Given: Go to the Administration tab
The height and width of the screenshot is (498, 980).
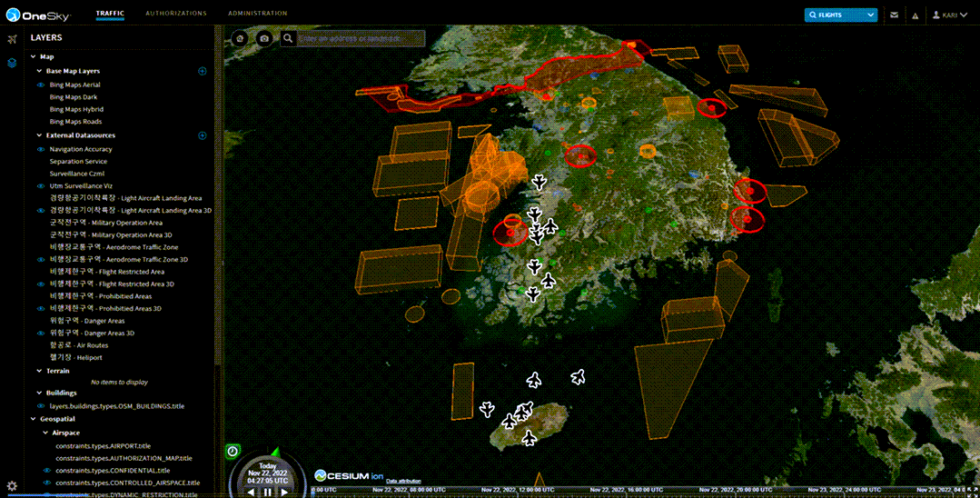Looking at the screenshot, I should pyautogui.click(x=258, y=14).
